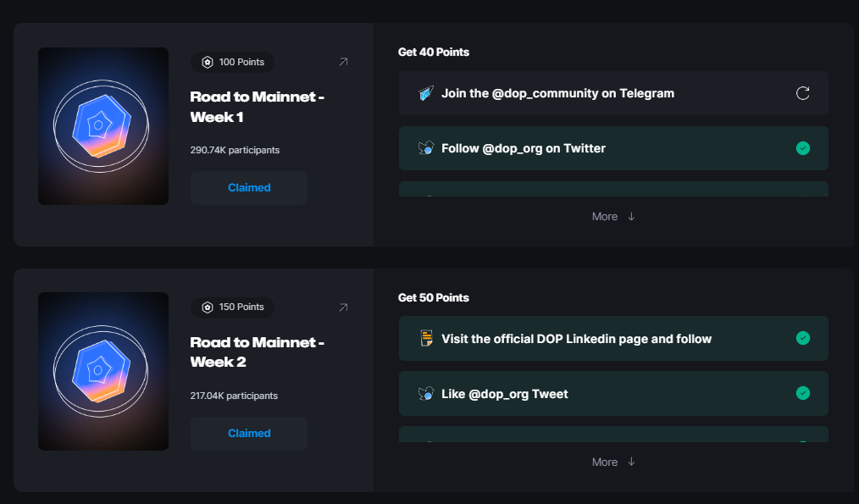Viewport: 859px width, 504px height.
Task: Click the points hexagon icon on 100 Points
Action: point(207,62)
